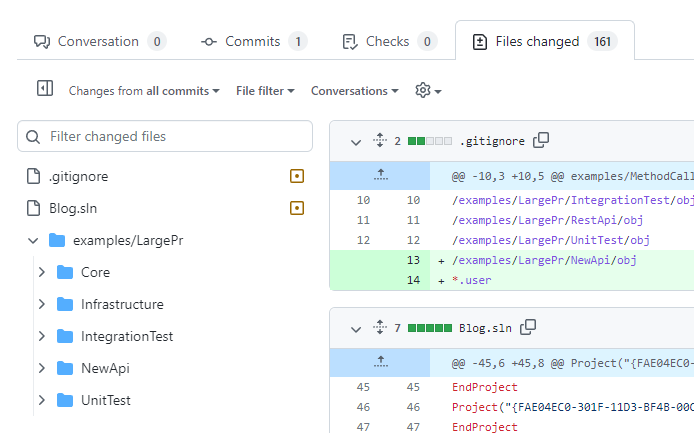Click the modified status icon for .gitignore

coord(296,176)
